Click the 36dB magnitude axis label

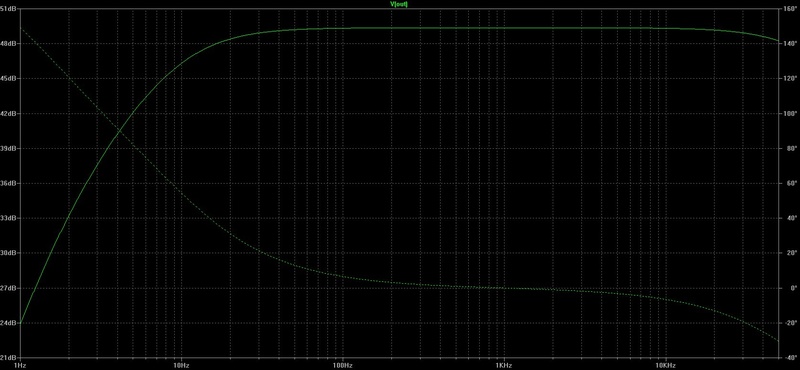[x=9, y=183]
